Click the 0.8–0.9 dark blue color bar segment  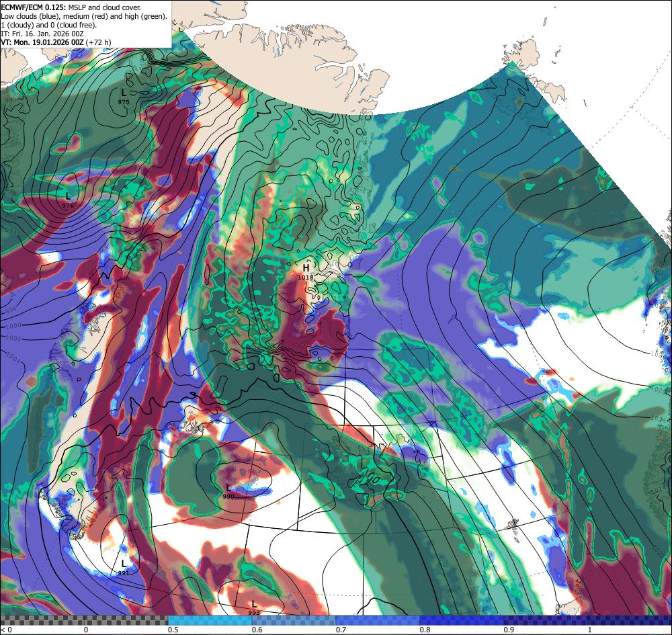coord(462,620)
